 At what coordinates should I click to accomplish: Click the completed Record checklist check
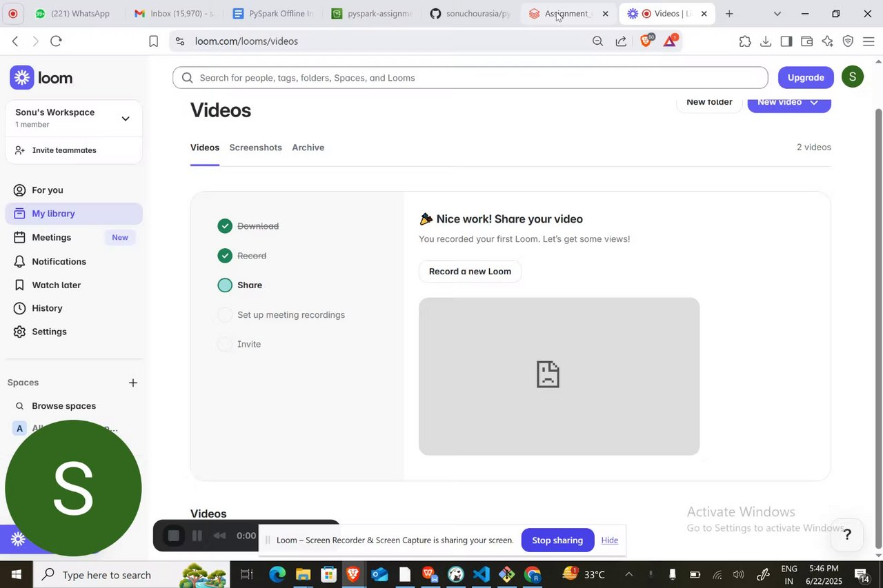point(225,256)
